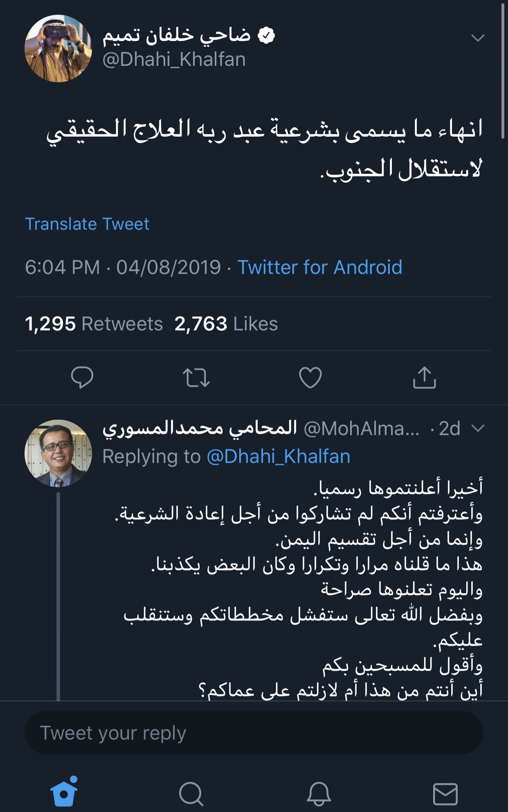Screen dimensions: 508x812
Task: Open Search tab magnifier icon
Action: [x=191, y=794]
